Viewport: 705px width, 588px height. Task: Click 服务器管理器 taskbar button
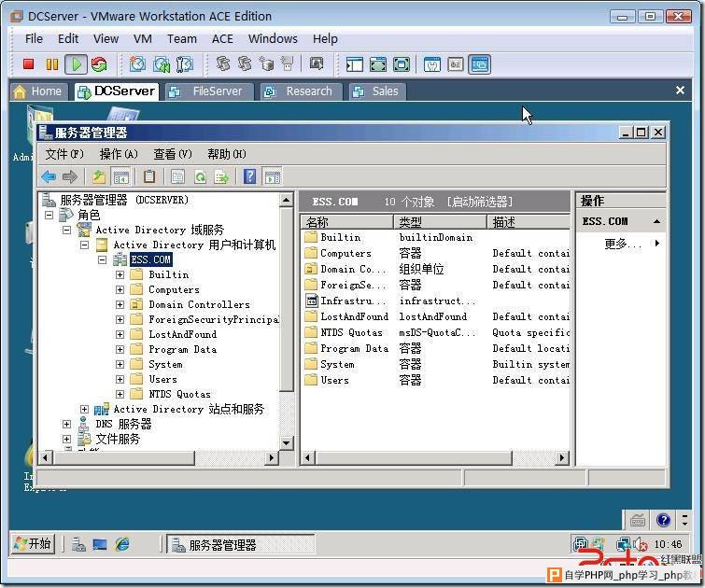tap(241, 545)
